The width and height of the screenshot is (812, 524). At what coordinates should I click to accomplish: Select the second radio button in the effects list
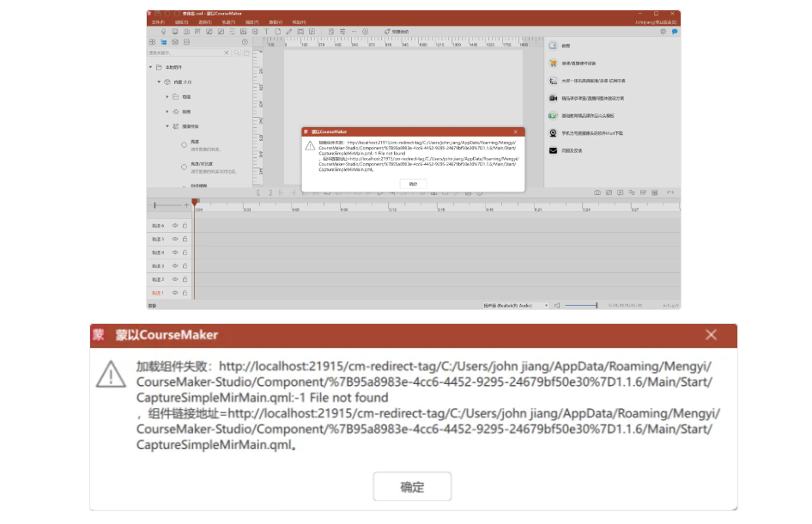[x=184, y=167]
